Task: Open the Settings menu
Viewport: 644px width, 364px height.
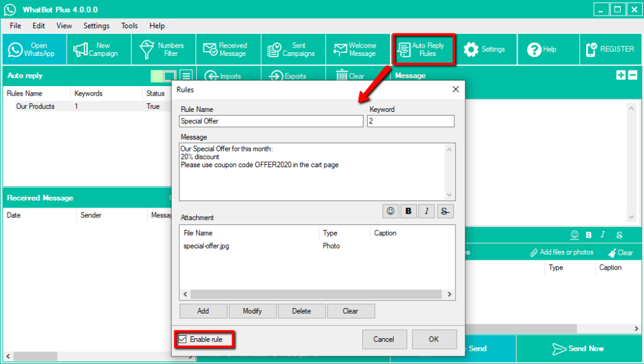Action: click(96, 26)
